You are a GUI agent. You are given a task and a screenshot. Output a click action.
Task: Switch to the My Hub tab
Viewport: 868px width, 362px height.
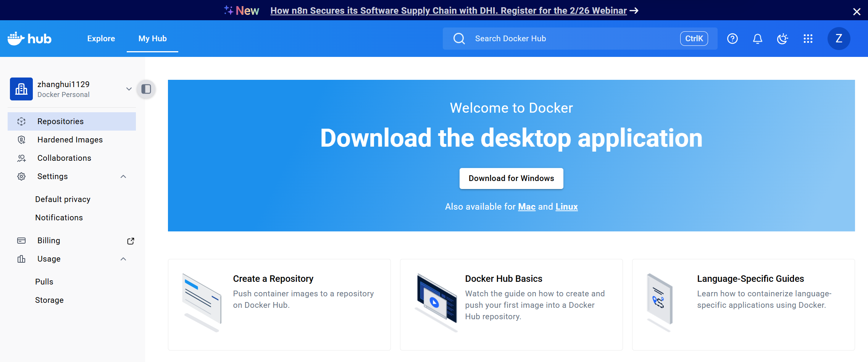pyautogui.click(x=153, y=39)
